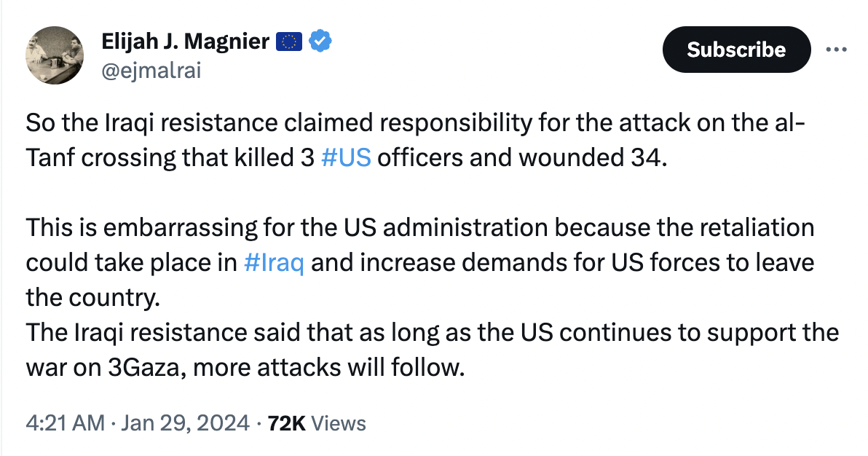Open the three-dot more options menu
Image resolution: width=868 pixels, height=456 pixels.
tap(836, 50)
